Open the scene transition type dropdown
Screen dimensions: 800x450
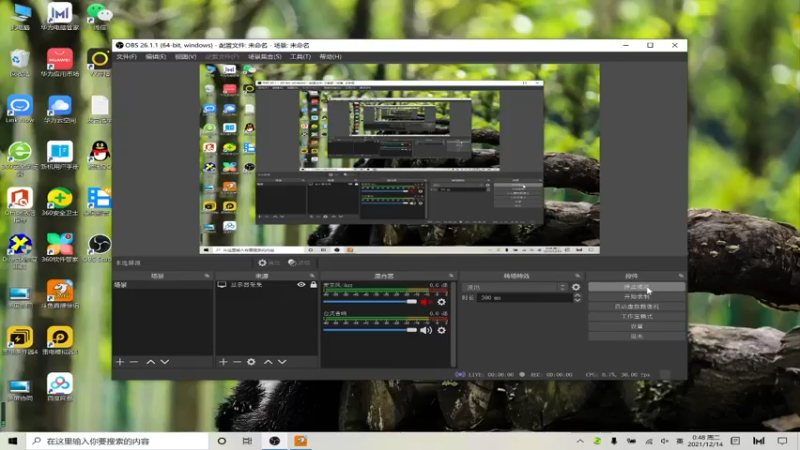(514, 287)
